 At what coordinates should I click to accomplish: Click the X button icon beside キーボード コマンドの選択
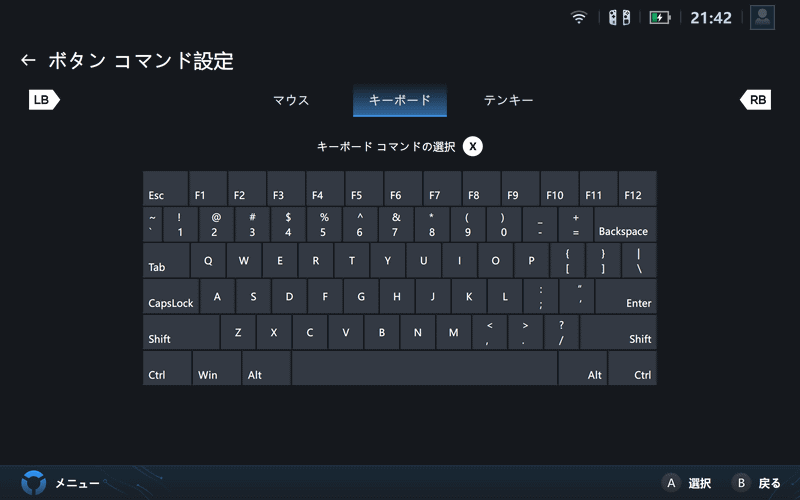click(472, 146)
